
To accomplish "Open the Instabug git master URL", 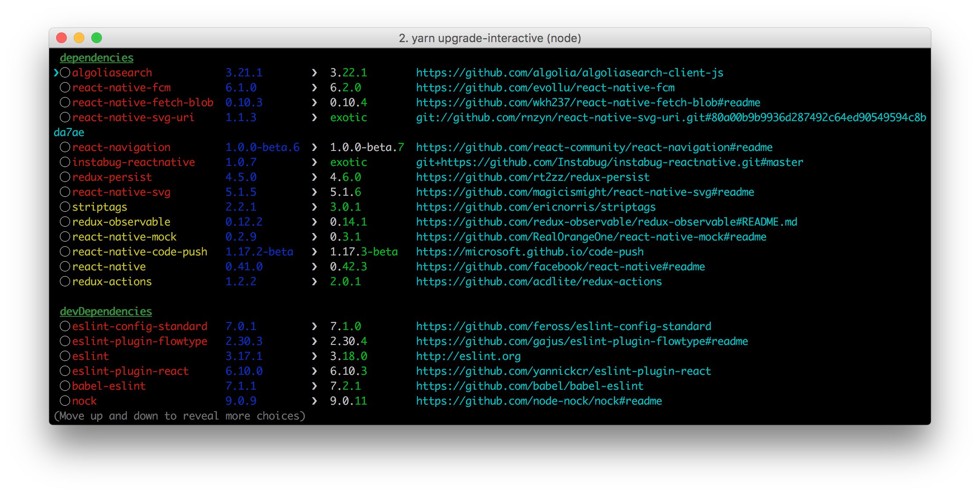I will 609,162.
